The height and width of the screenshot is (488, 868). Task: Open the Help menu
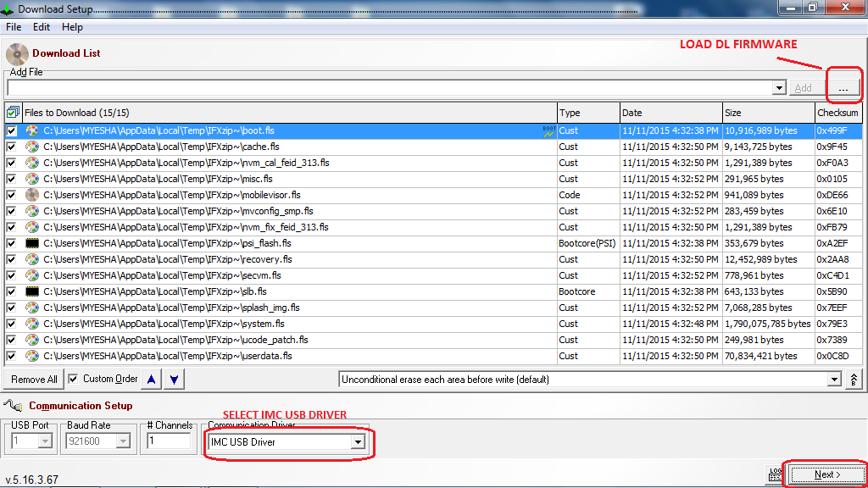(x=72, y=27)
